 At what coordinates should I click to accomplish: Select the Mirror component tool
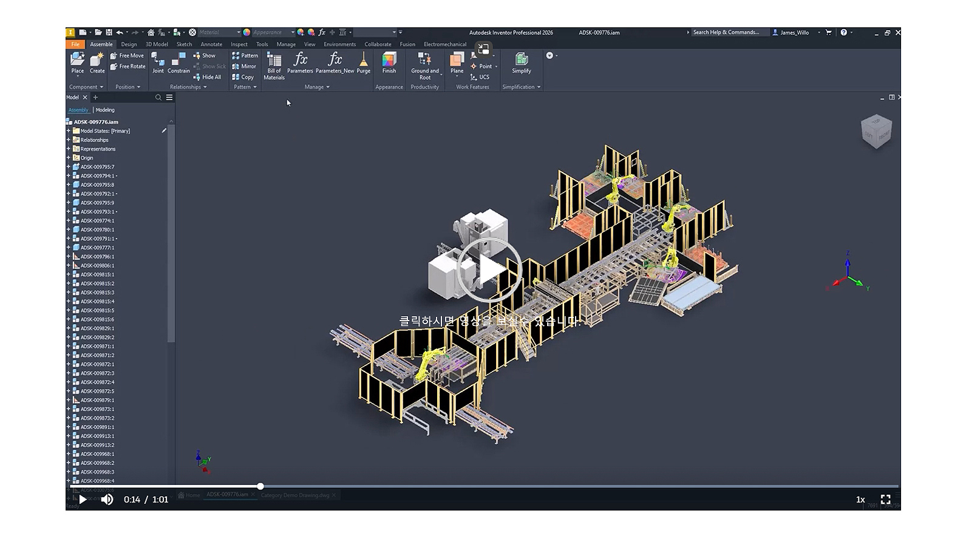click(244, 66)
